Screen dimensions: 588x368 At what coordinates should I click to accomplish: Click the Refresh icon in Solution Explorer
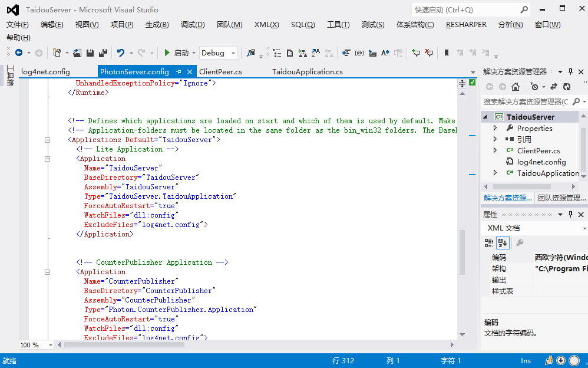pos(567,87)
